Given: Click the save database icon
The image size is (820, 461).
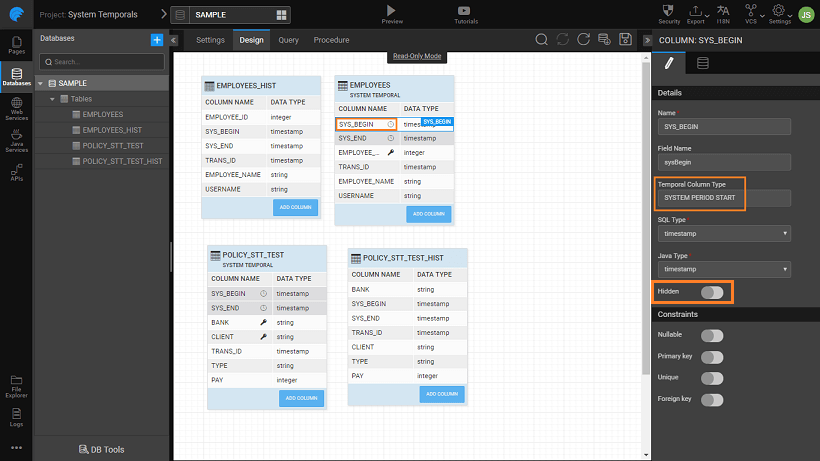Looking at the screenshot, I should coord(625,39).
